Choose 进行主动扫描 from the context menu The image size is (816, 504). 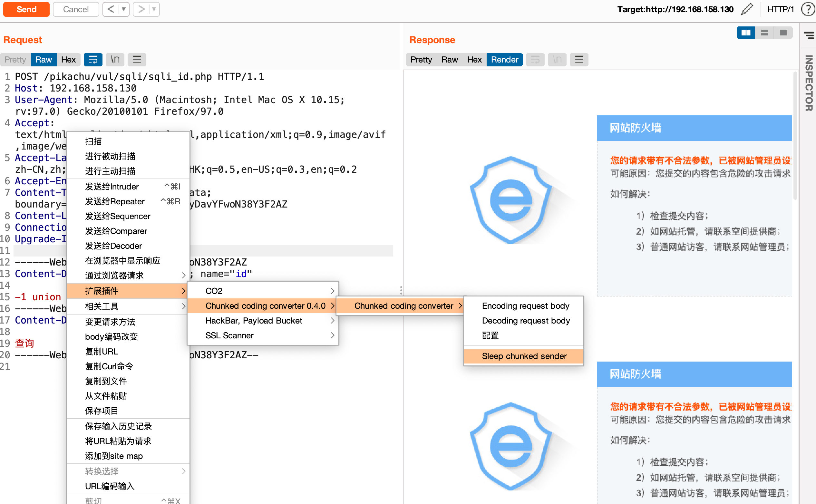(x=128, y=171)
